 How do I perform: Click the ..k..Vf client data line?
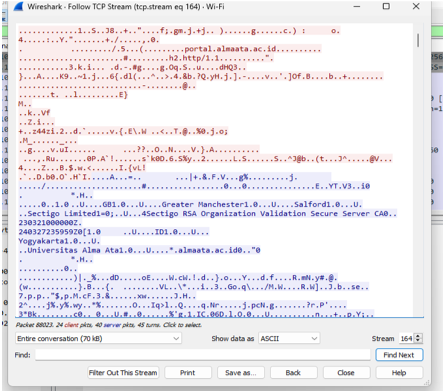pos(34,113)
